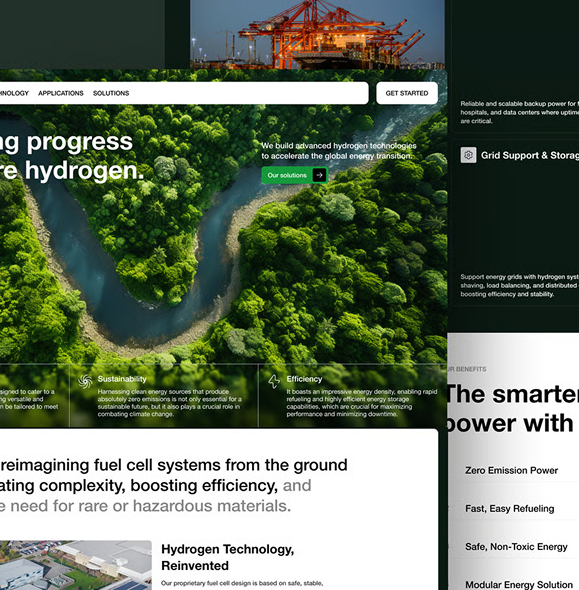
Task: Click the tagline 'We build advanced hydrogen technologies'
Action: pyautogui.click(x=339, y=146)
